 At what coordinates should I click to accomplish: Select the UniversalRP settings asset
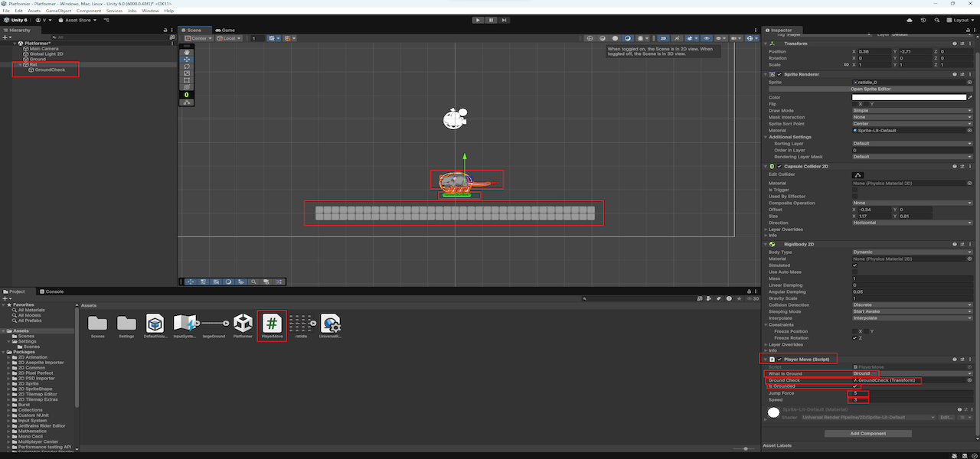click(330, 326)
